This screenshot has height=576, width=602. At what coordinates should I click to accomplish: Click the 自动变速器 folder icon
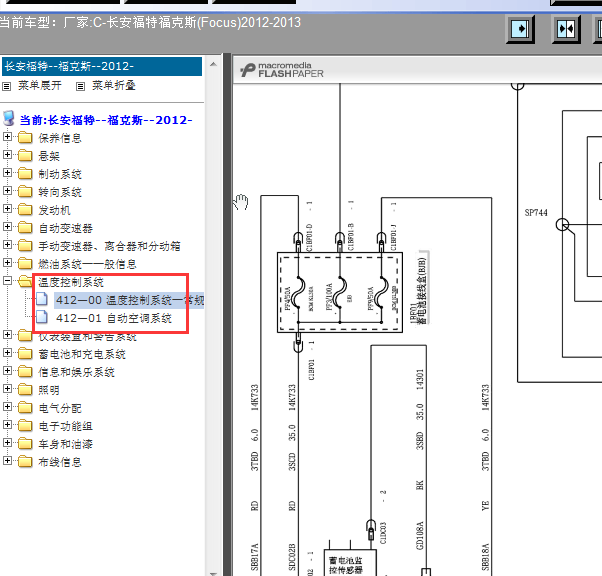coord(25,227)
